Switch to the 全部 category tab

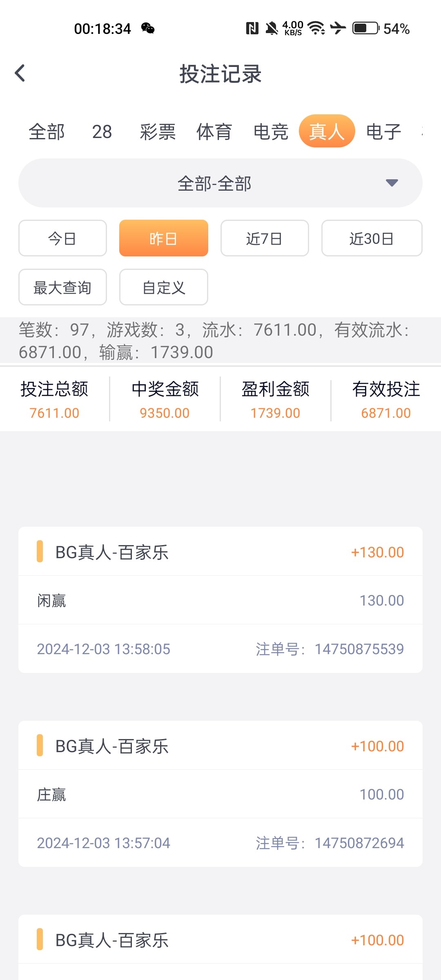47,132
